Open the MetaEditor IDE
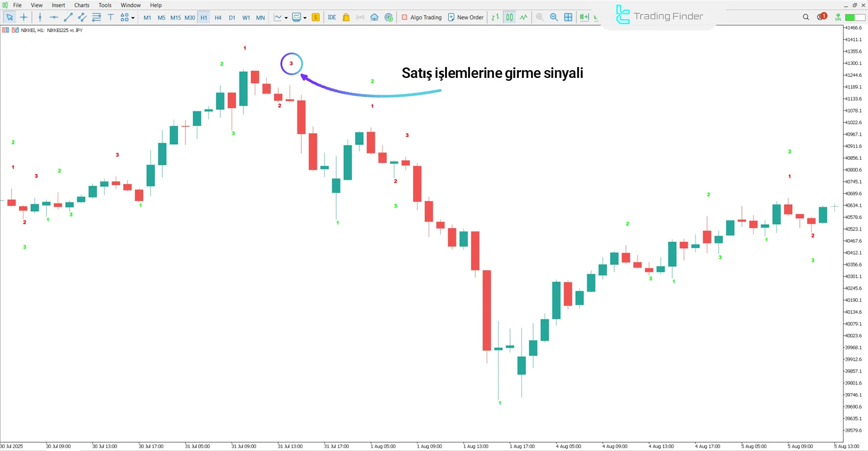 pos(332,17)
